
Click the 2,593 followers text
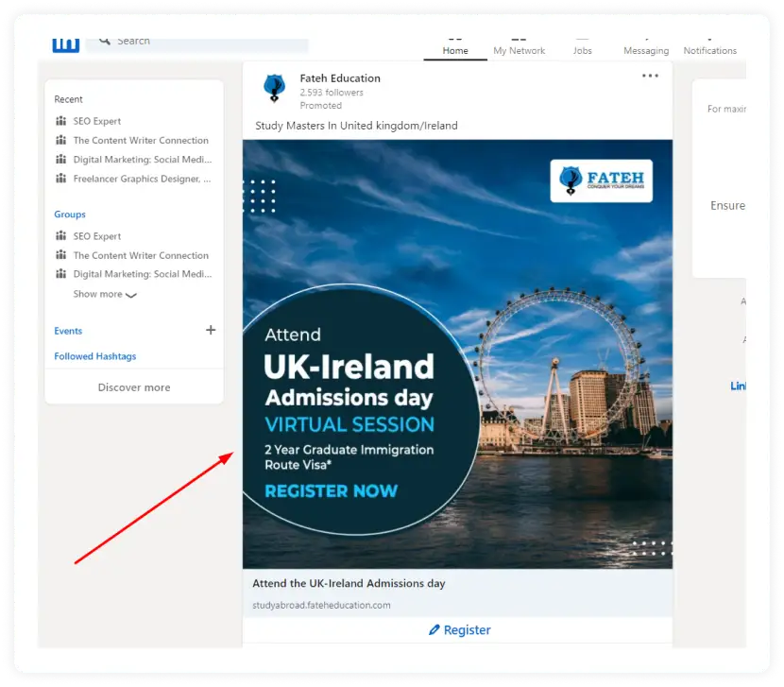(332, 92)
